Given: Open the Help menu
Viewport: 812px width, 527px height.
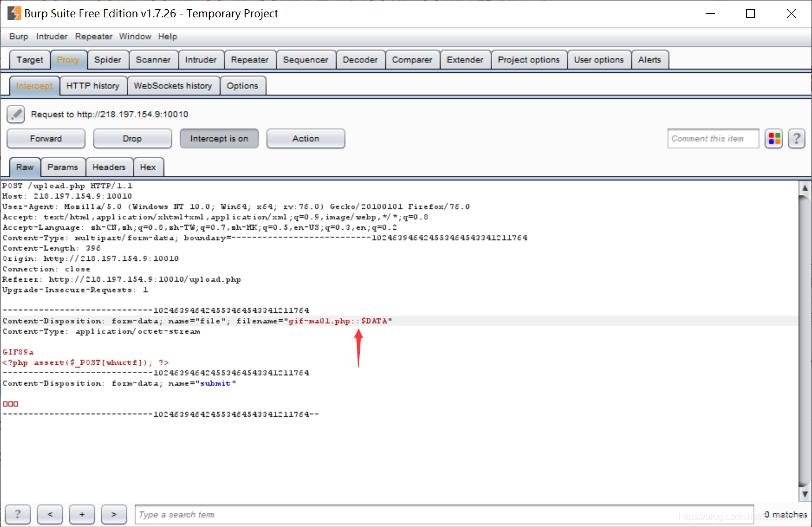Looking at the screenshot, I should (168, 36).
